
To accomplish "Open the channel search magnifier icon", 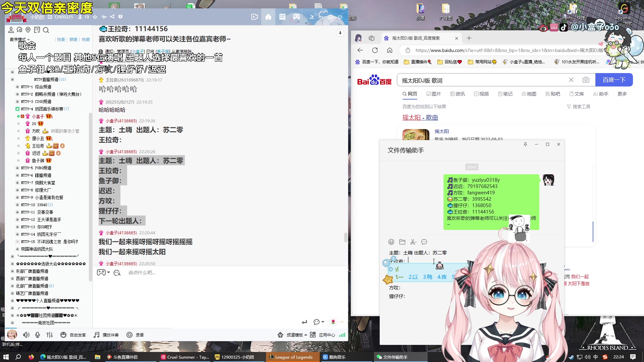I will (x=46, y=30).
